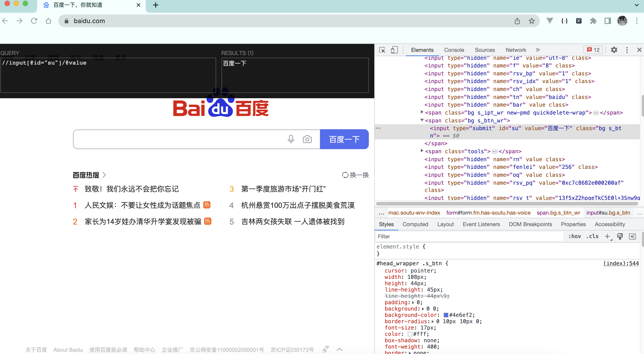Screen dimensions: 644x354
Task: Toggle the :hov element state panel
Action: [575, 236]
